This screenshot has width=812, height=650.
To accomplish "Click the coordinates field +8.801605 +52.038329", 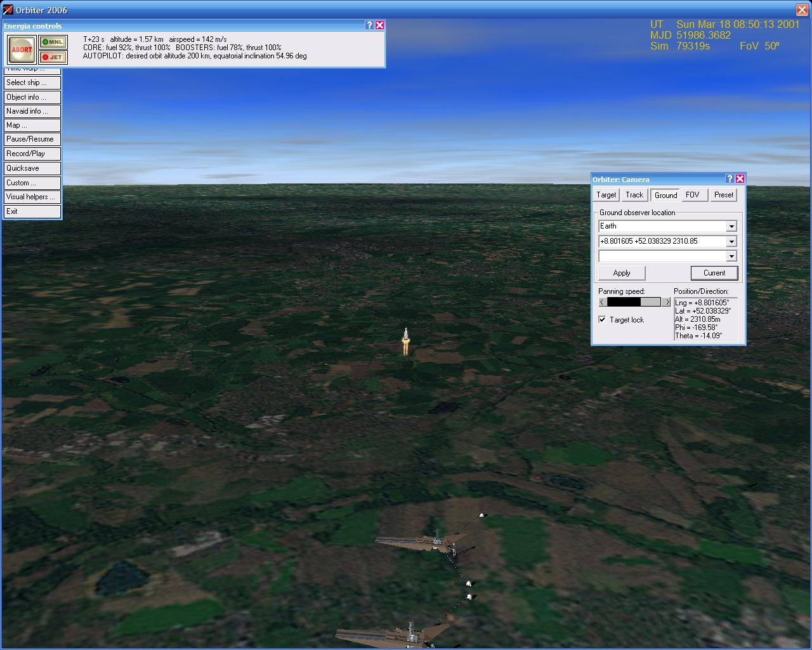I will click(x=662, y=241).
